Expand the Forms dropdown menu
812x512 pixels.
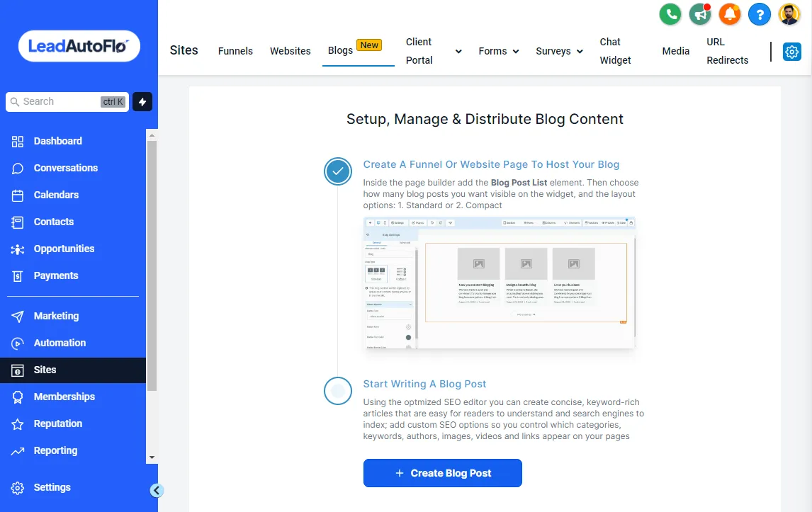pos(498,51)
